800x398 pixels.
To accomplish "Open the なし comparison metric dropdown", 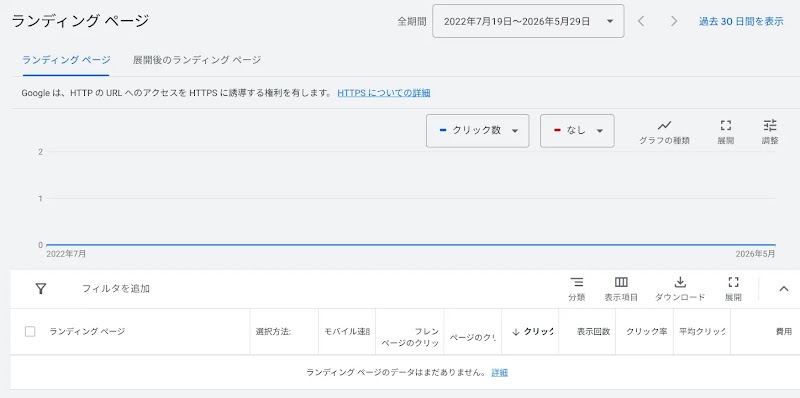I will coord(577,131).
